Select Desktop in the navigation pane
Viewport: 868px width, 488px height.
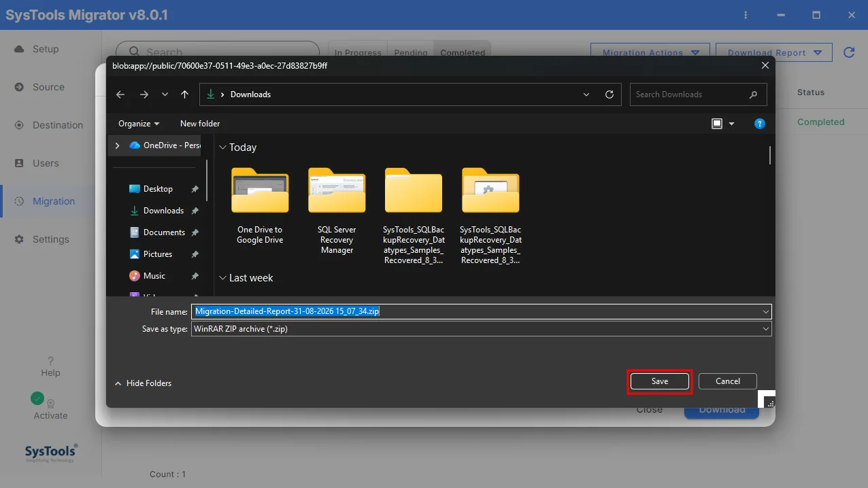pos(158,189)
